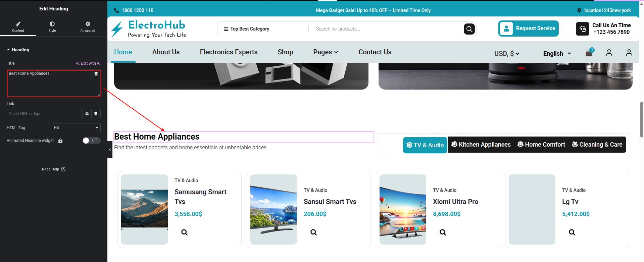Click quick view magnifier on Lg Tv card
Screen dimensions: 644x262
(x=572, y=232)
